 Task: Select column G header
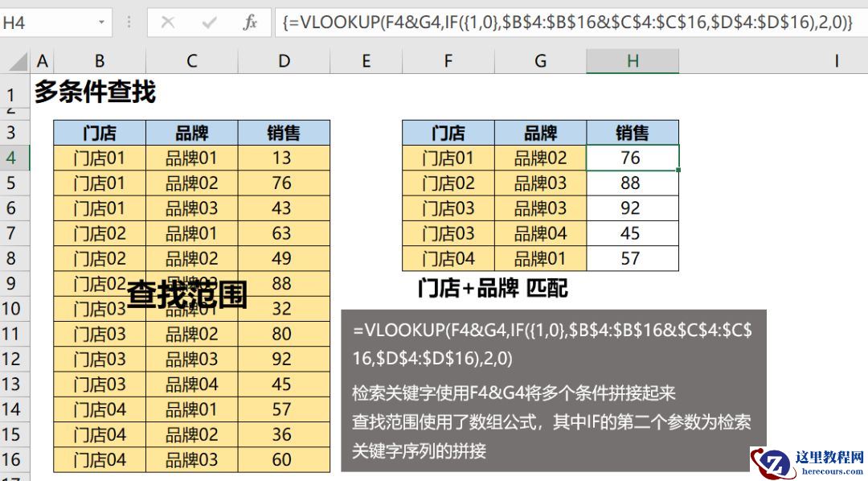pyautogui.click(x=540, y=61)
